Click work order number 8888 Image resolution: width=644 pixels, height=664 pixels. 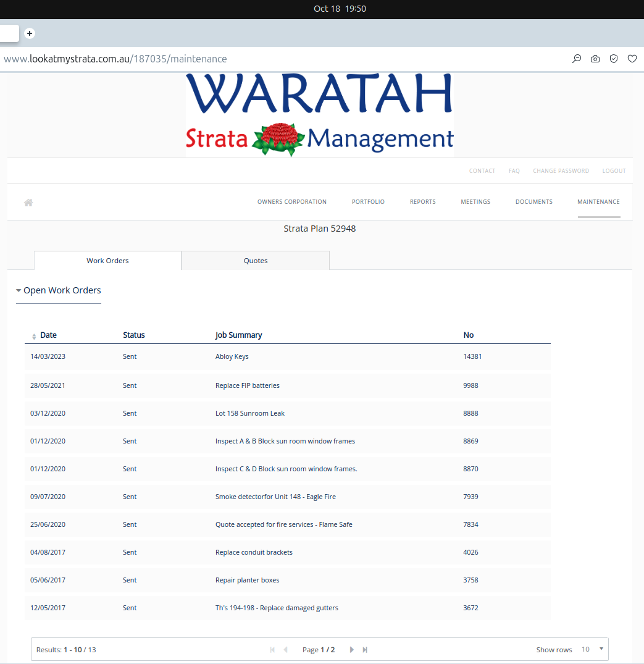471,413
